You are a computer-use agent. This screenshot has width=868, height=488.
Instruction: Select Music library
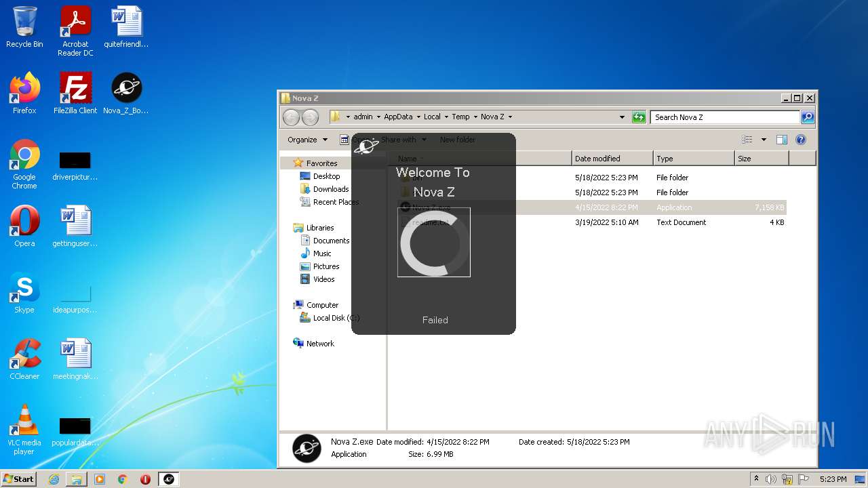(x=322, y=253)
